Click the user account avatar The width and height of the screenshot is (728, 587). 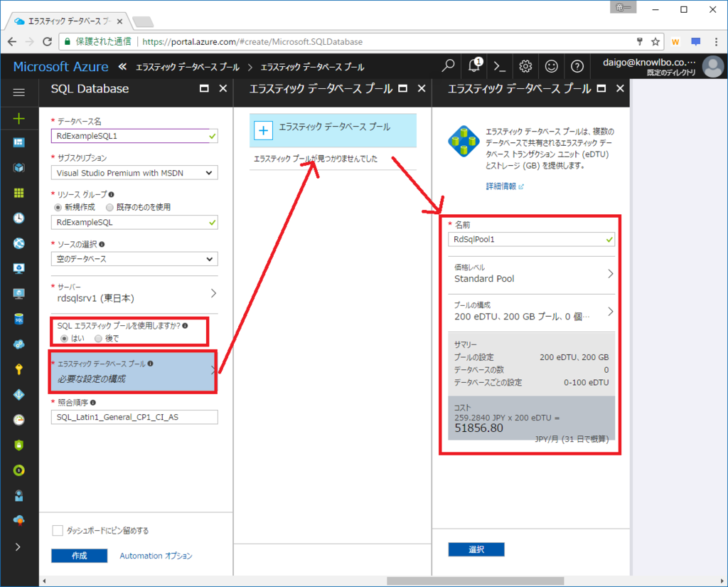point(712,66)
